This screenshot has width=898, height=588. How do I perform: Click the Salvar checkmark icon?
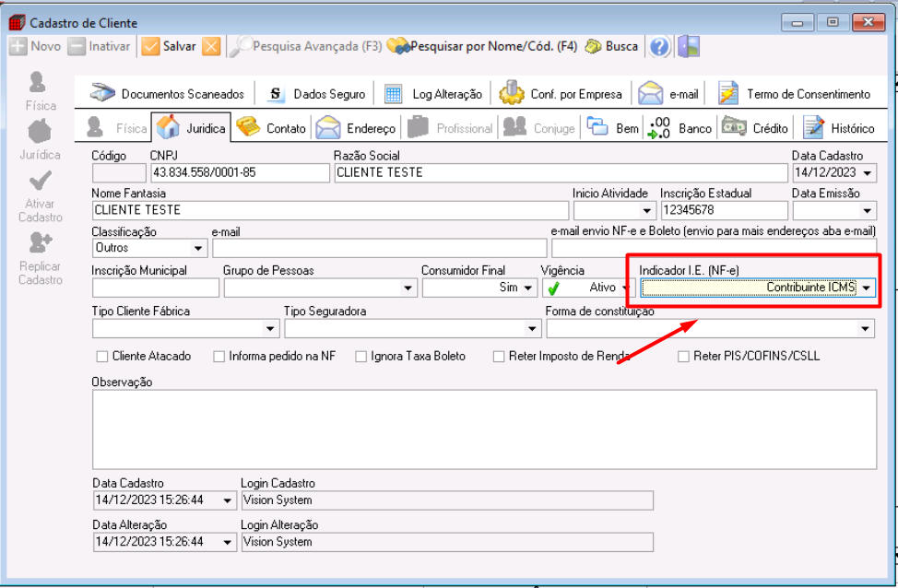[150, 46]
